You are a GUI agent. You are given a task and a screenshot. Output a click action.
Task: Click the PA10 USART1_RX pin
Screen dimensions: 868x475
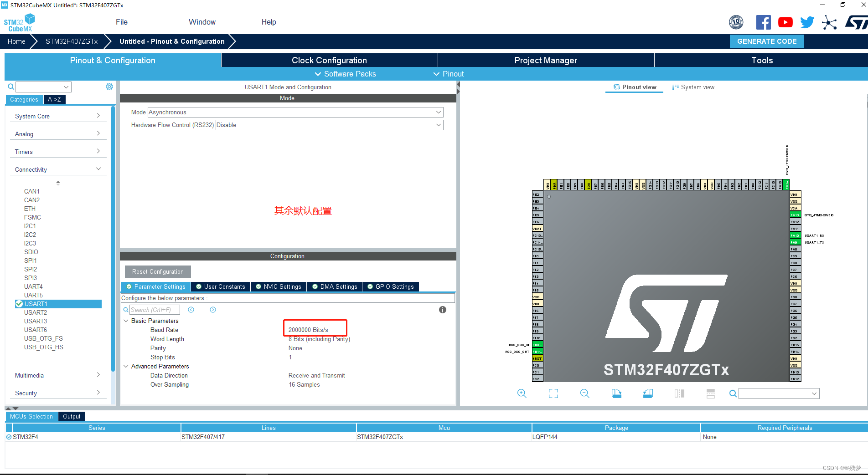tap(795, 235)
